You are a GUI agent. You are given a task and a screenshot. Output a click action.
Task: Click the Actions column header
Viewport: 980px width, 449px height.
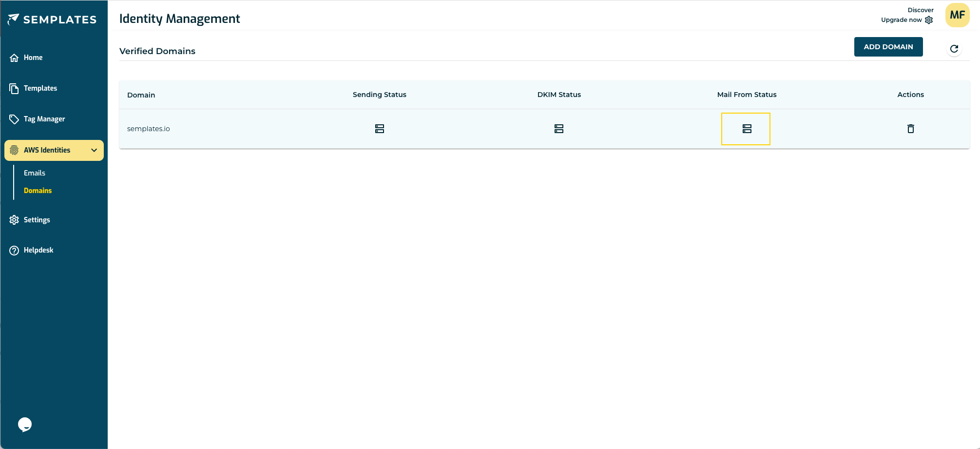click(911, 95)
